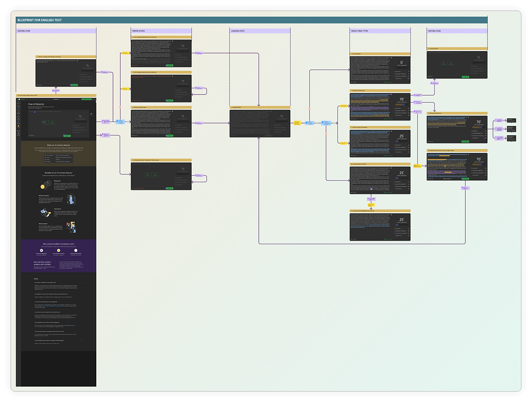Click the FAQs heading
532x400 pixels.
[36, 278]
